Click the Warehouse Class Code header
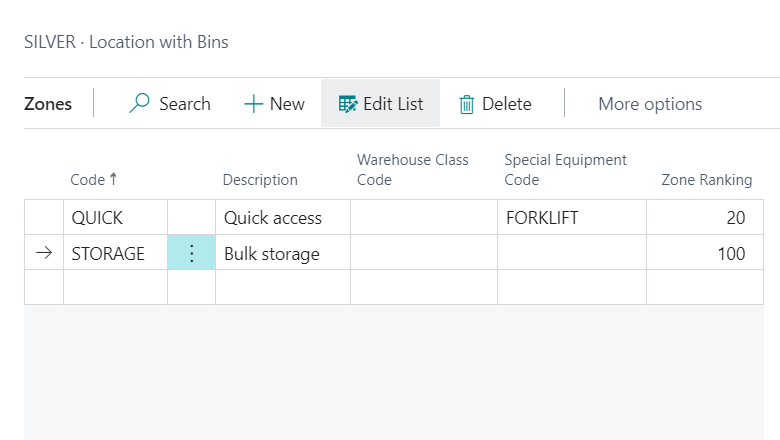780x440 pixels. click(x=412, y=170)
